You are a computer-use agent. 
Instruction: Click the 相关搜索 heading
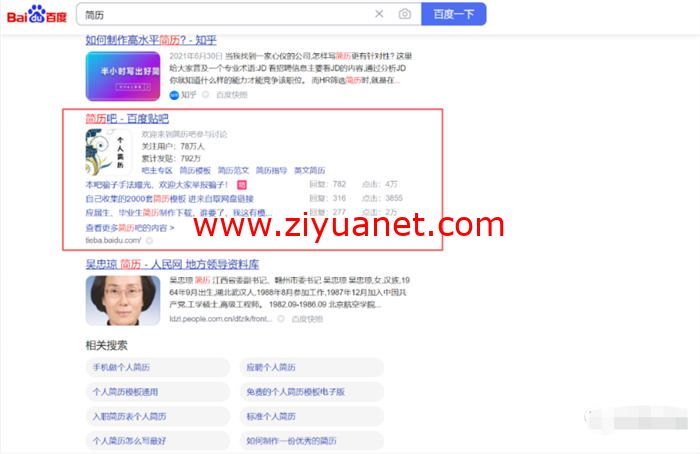[106, 345]
